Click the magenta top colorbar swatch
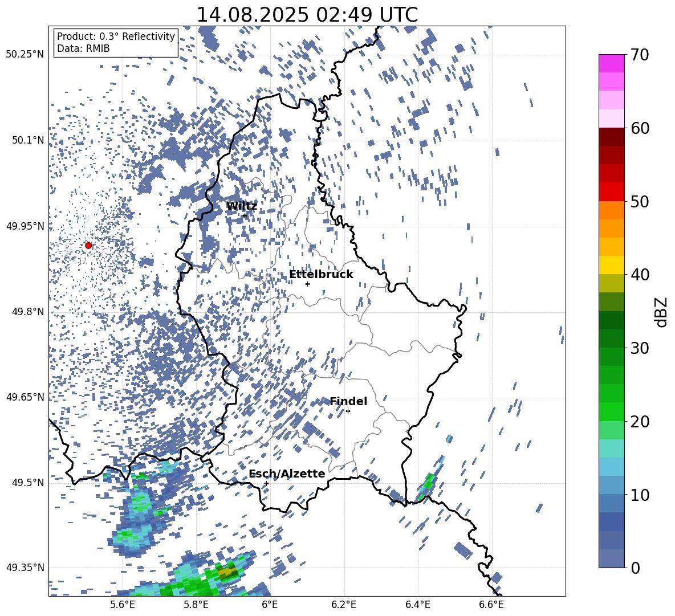675x616 pixels. [611, 63]
